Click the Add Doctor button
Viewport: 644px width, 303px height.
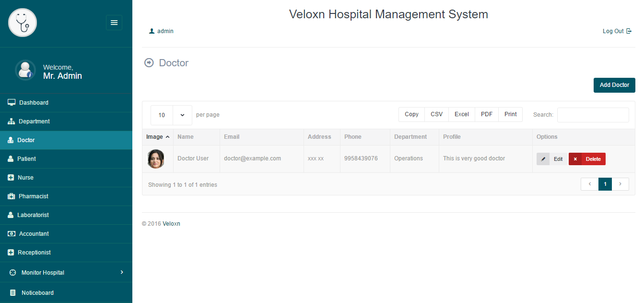click(x=614, y=85)
